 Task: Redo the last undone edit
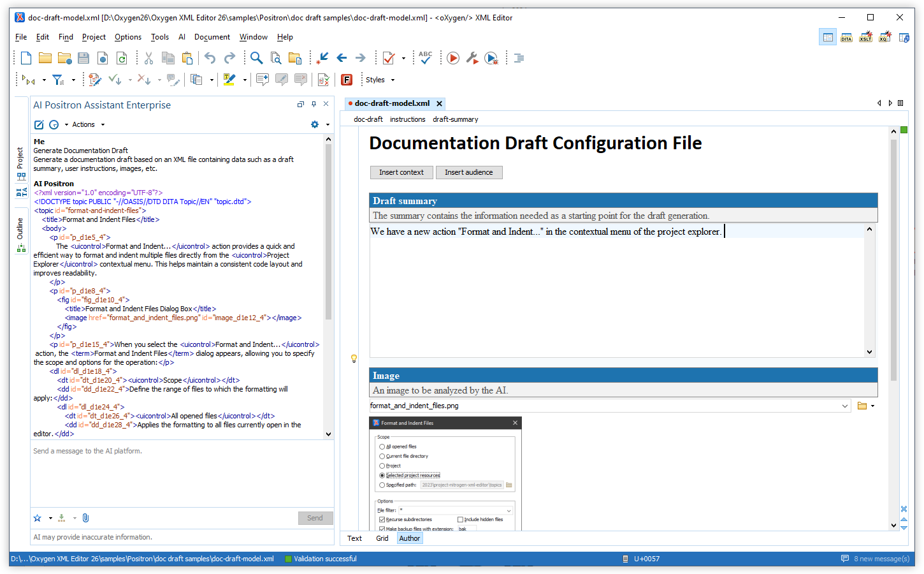coord(229,58)
